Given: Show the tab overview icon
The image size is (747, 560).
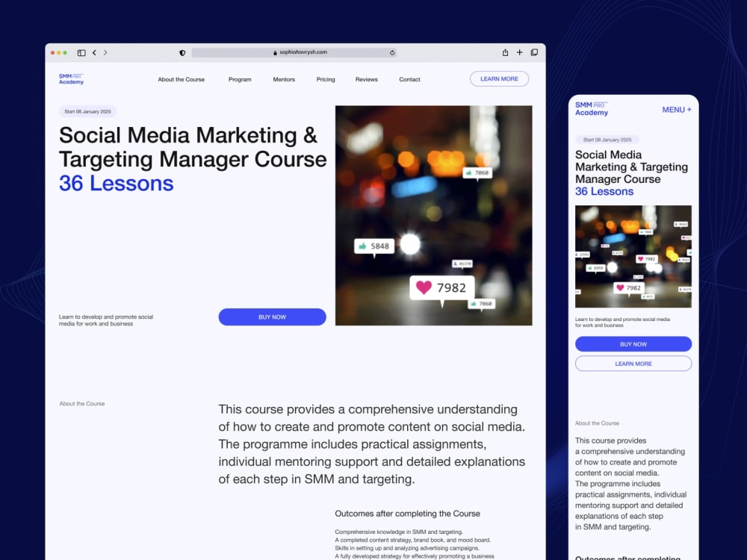Looking at the screenshot, I should [535, 52].
